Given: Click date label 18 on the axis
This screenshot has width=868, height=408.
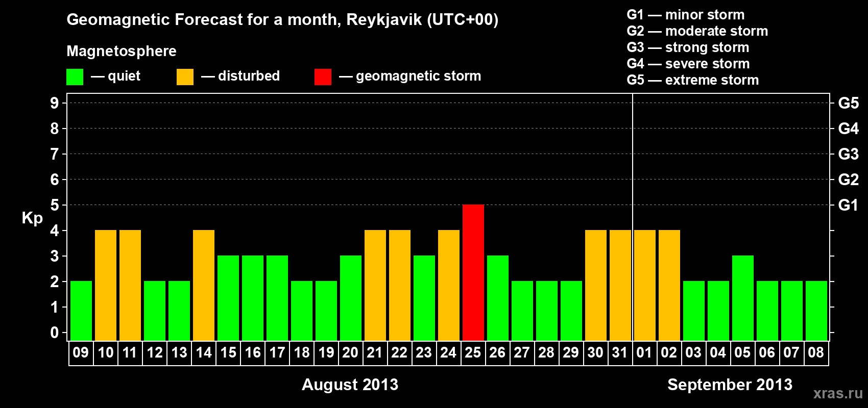Looking at the screenshot, I should pyautogui.click(x=302, y=353).
